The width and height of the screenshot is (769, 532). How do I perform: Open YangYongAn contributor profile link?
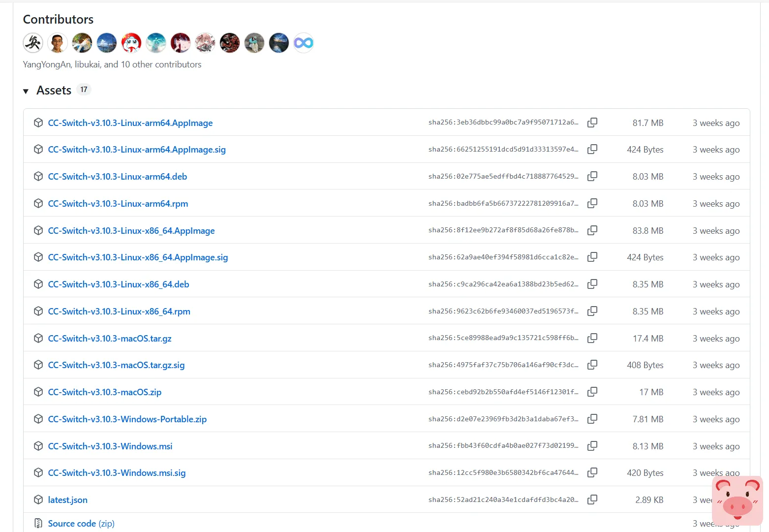pyautogui.click(x=47, y=64)
